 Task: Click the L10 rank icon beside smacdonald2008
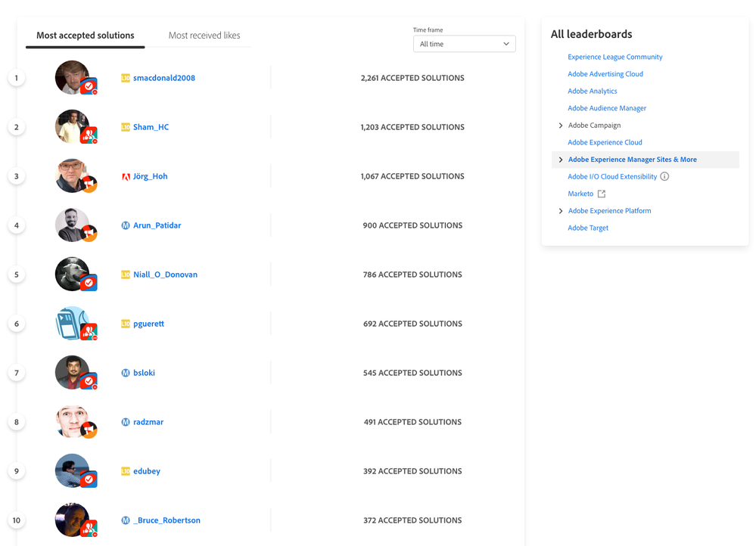point(126,78)
